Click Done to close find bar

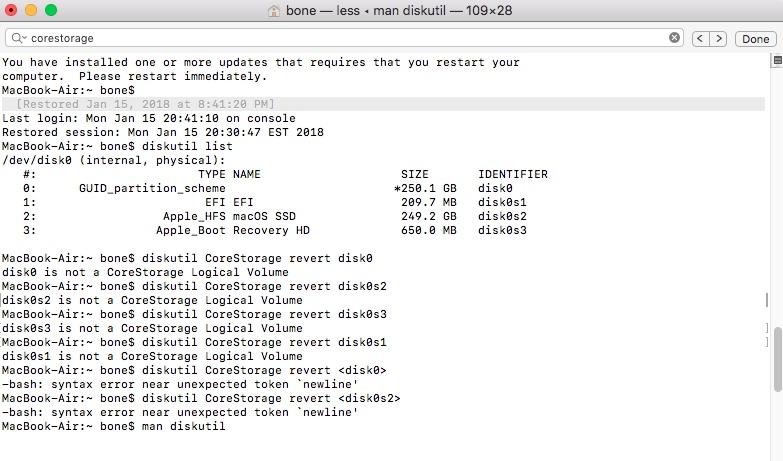coord(755,38)
